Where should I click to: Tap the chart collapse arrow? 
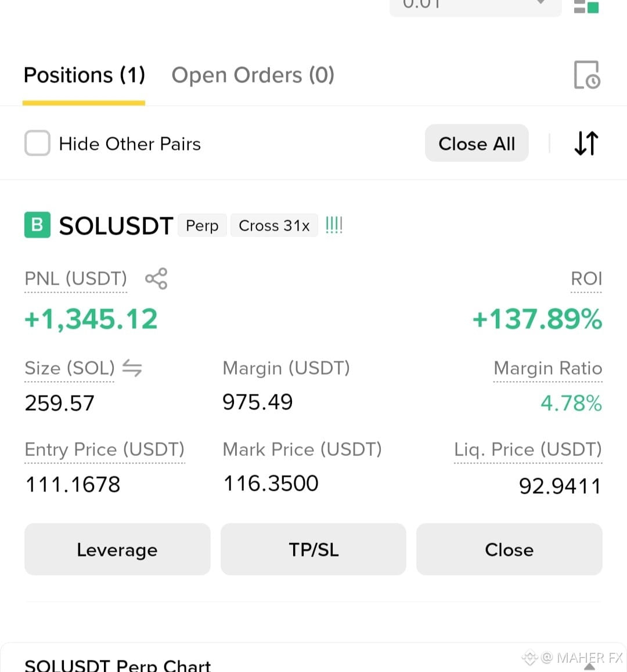pyautogui.click(x=590, y=666)
